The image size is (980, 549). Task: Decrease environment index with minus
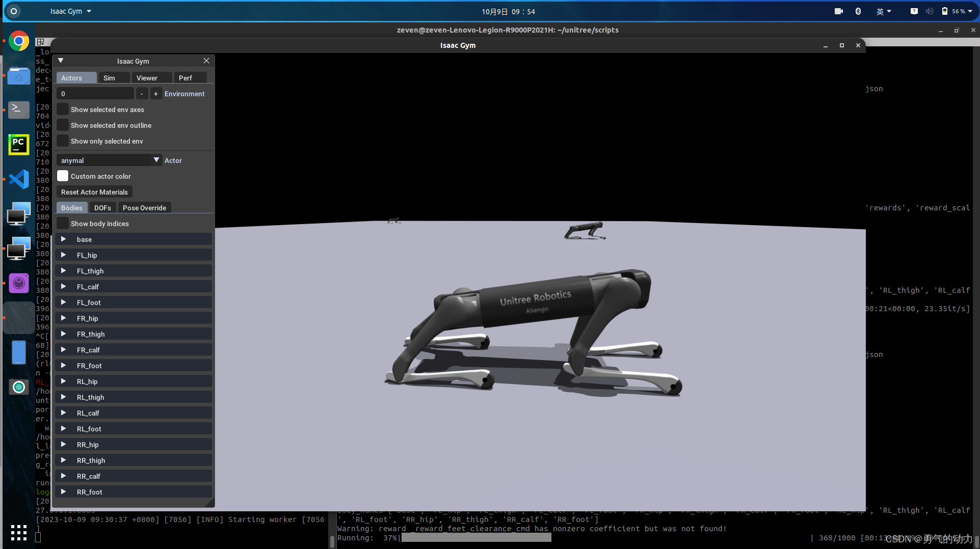click(x=142, y=94)
